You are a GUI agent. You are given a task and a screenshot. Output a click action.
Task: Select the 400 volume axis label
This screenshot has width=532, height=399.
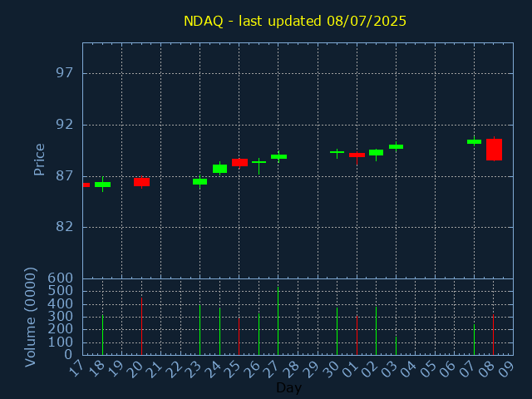coord(60,303)
